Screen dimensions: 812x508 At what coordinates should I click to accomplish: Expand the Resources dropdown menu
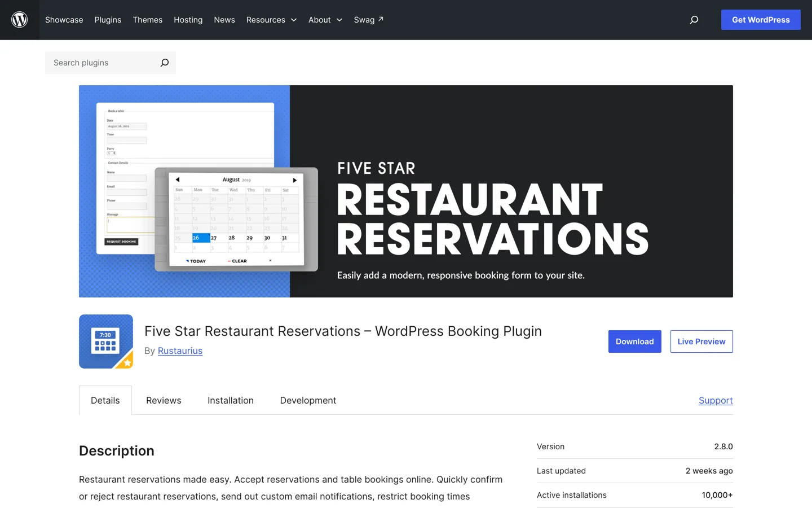pyautogui.click(x=271, y=20)
